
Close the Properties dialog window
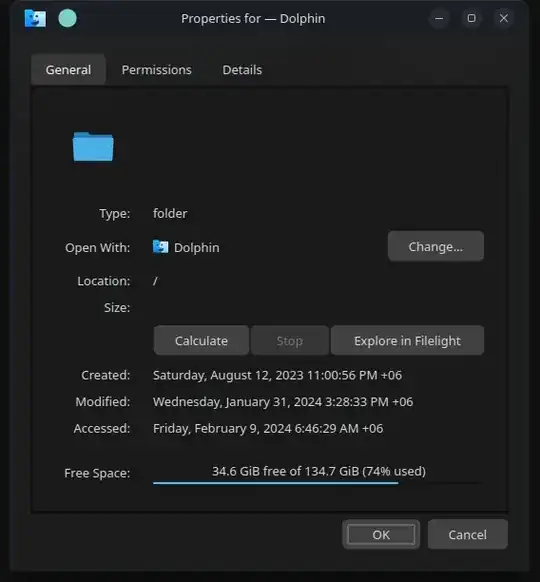(x=504, y=18)
